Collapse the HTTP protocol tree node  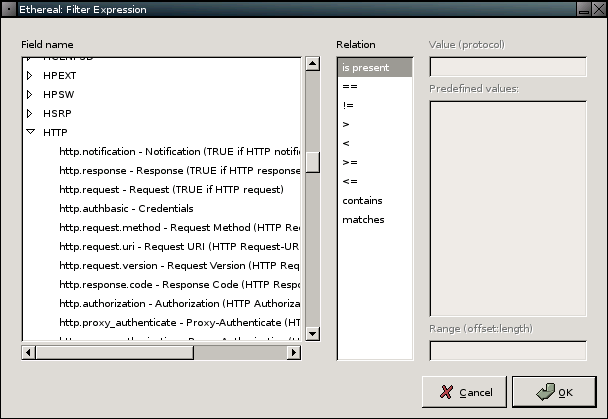point(30,132)
